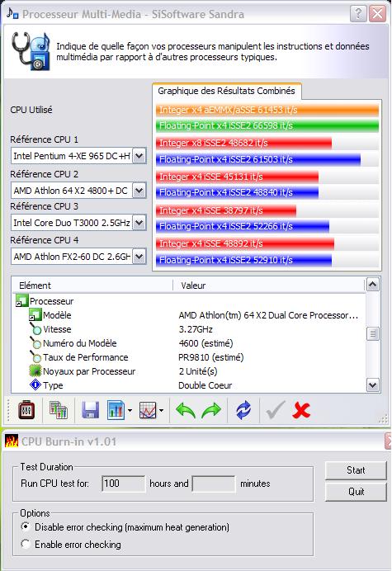Click the compare charts toolbar icon
The image size is (392, 571).
coord(59,410)
